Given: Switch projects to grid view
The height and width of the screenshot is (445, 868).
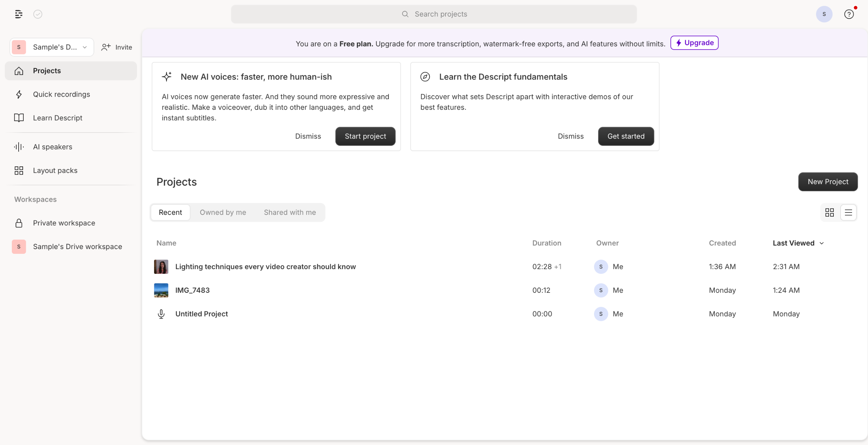Looking at the screenshot, I should (x=829, y=213).
